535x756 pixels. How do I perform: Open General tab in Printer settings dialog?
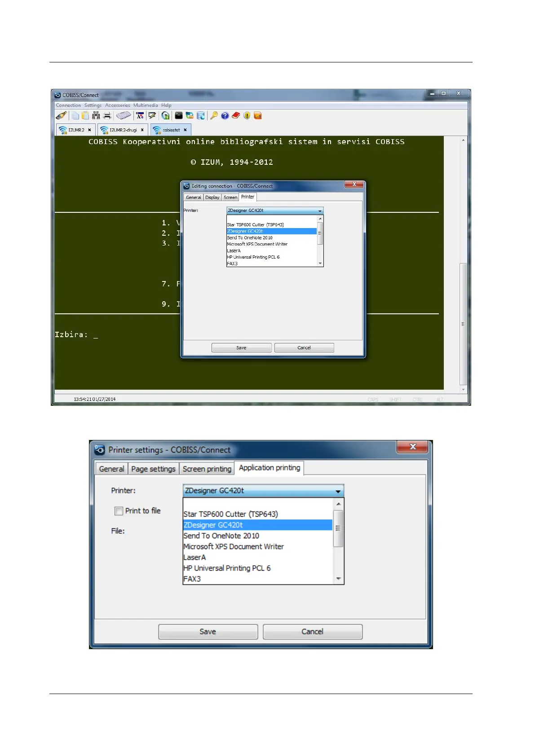[x=111, y=469]
